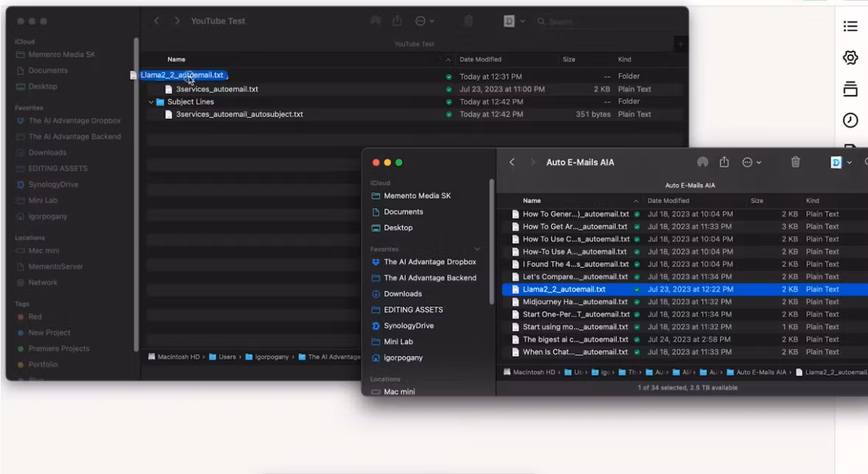Click the stacked windows icon in right sidebar
Screen dimensions: 868x474
[x=850, y=89]
